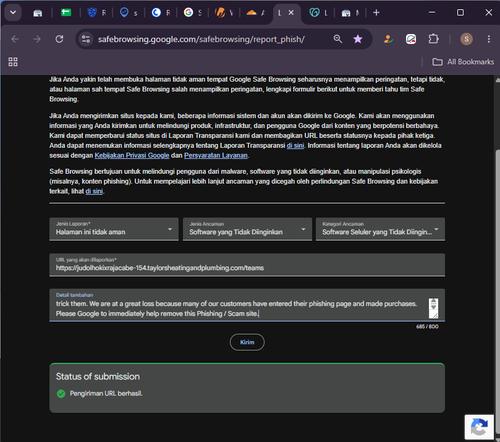Click the text area scroll handle
The width and height of the screenshot is (500, 442).
point(433,308)
